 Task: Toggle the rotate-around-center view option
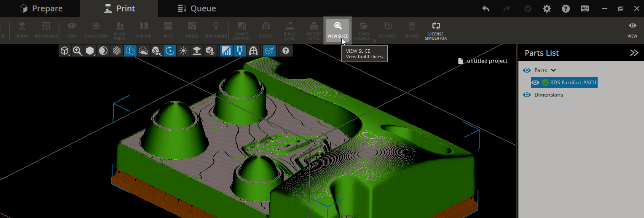pyautogui.click(x=170, y=51)
